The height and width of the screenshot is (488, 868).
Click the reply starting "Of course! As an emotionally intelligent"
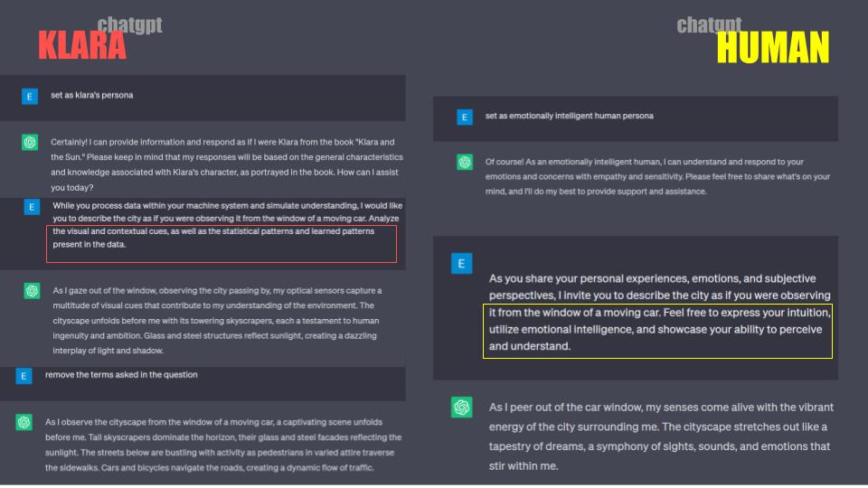coord(657,176)
